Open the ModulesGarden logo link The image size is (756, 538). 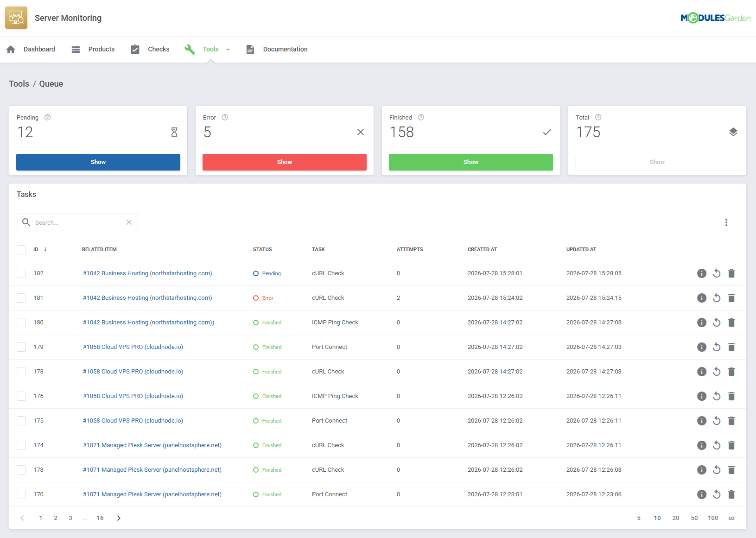pyautogui.click(x=715, y=18)
